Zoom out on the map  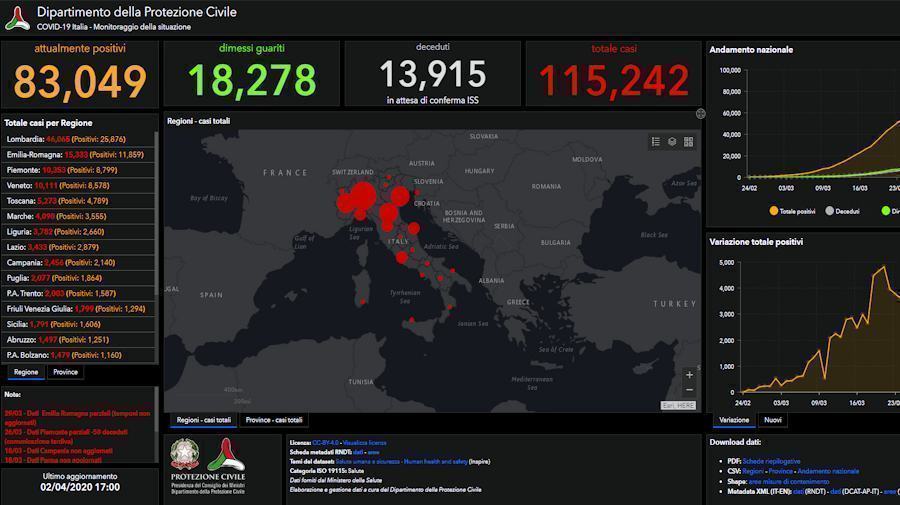click(689, 390)
